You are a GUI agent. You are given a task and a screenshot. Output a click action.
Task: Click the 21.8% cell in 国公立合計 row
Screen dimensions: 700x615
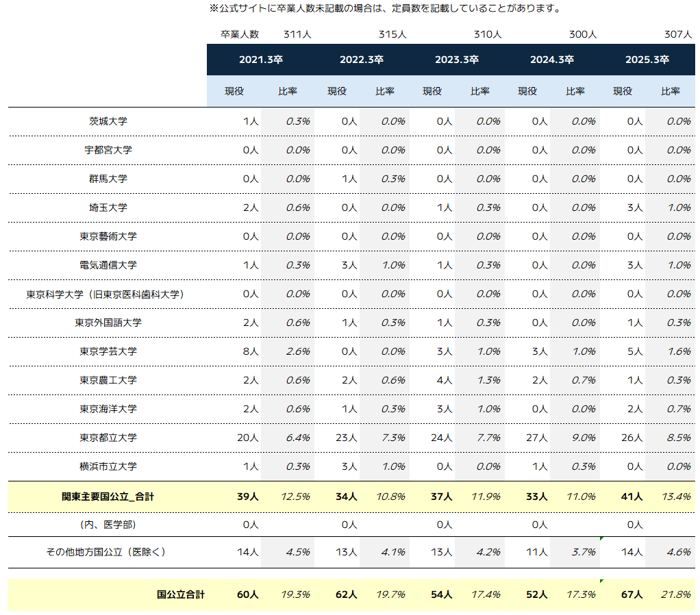pyautogui.click(x=675, y=594)
